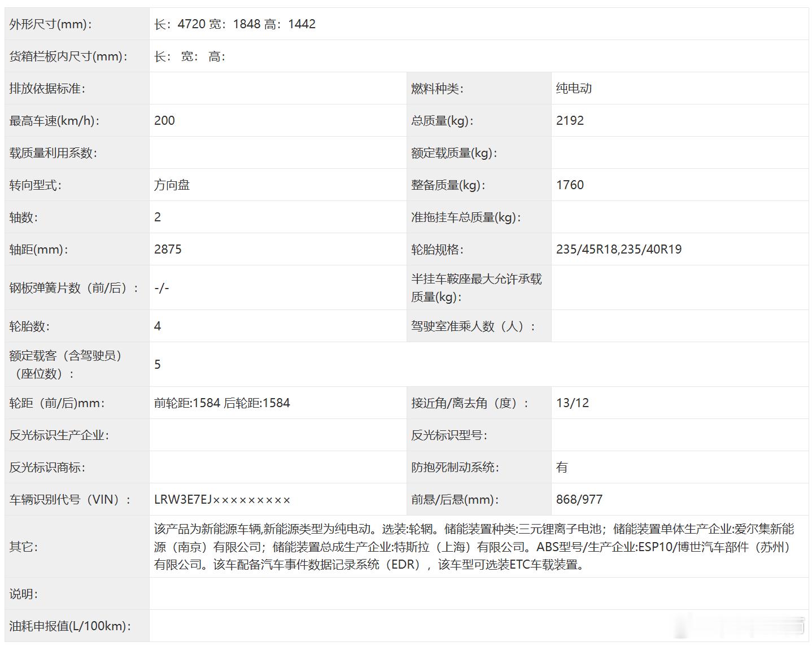Click the 燃料种类 label
Viewport: 812px width, 646px height.
coord(438,89)
